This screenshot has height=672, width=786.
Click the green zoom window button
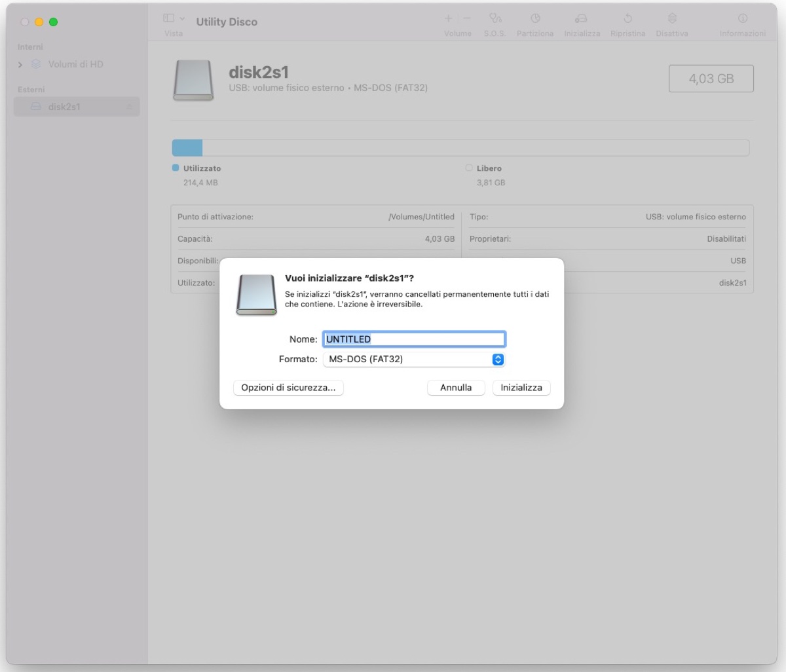click(x=54, y=22)
